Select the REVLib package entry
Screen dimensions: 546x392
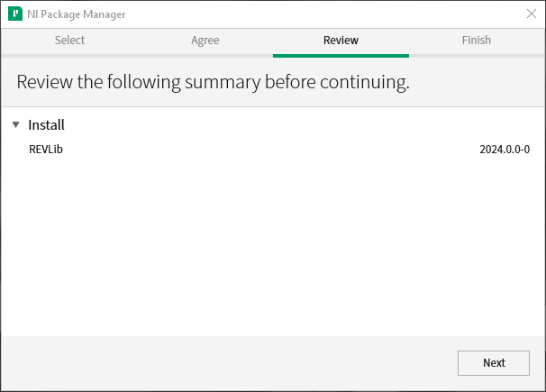46,150
